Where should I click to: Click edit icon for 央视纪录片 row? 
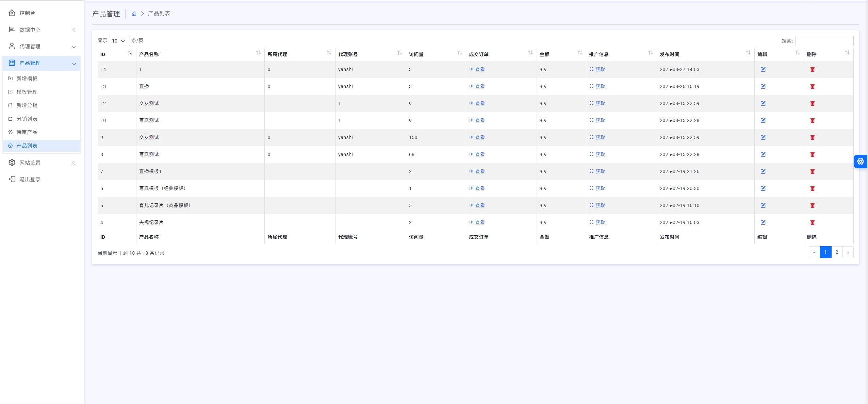tap(763, 222)
